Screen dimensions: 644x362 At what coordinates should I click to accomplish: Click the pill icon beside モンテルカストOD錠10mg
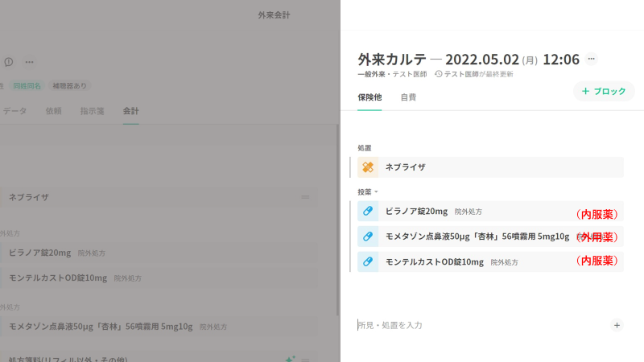(368, 261)
